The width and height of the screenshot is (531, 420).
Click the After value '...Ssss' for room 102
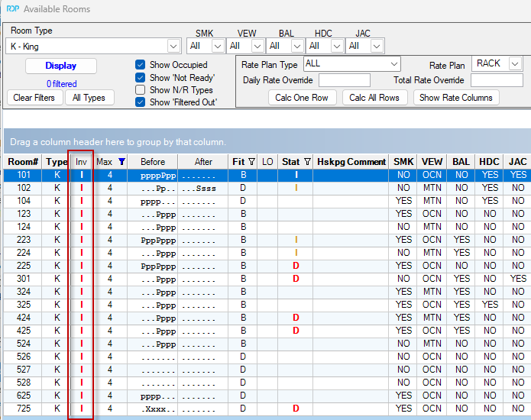click(199, 189)
